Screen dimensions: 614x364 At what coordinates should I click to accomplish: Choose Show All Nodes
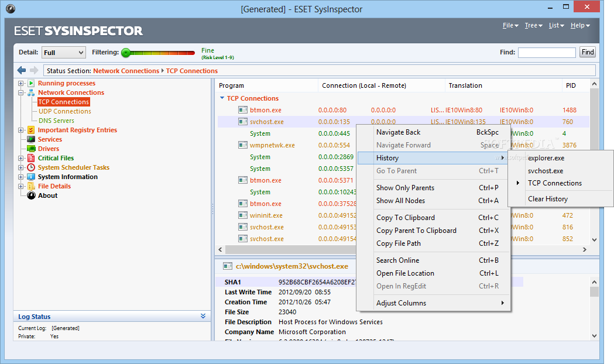tap(433, 201)
